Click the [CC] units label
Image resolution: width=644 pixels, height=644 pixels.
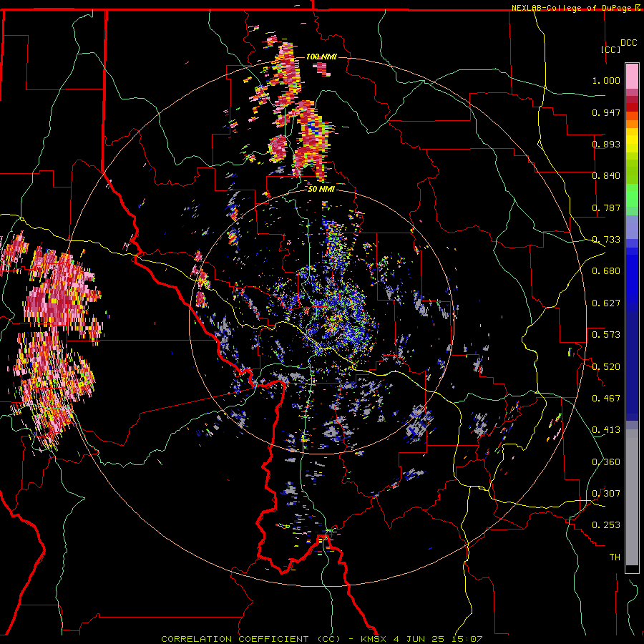[611, 49]
